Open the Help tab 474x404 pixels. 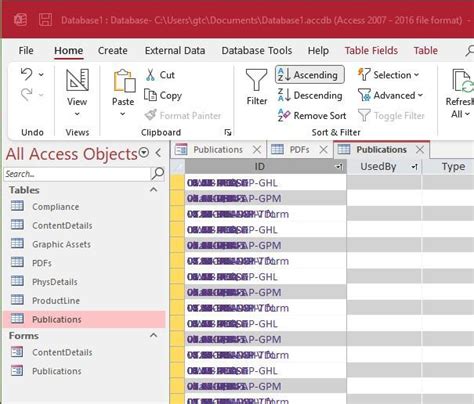(x=318, y=51)
